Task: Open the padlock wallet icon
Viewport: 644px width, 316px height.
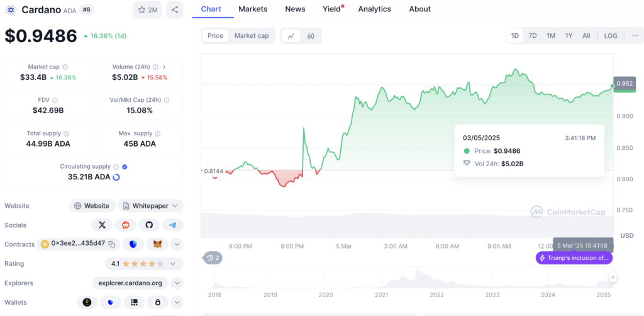Action: tap(157, 302)
